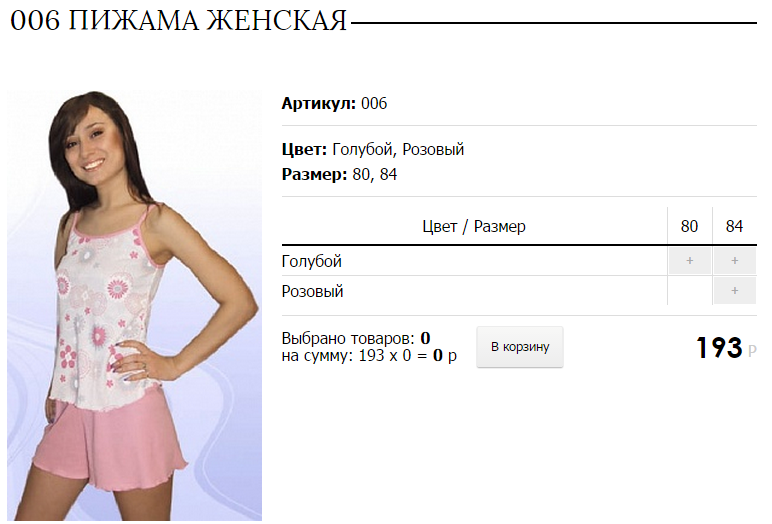Add Голубой size 84 plus button

735,261
